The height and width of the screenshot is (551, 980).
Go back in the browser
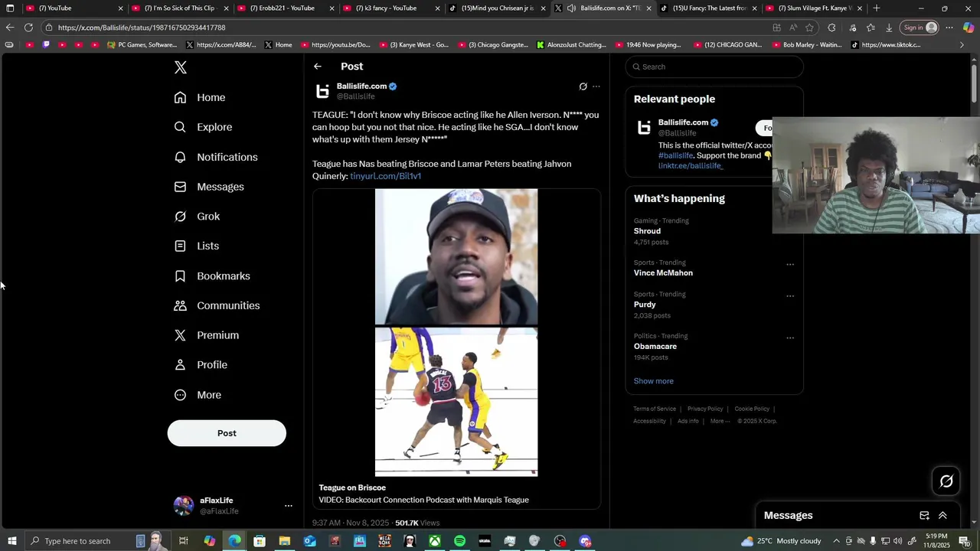[10, 28]
